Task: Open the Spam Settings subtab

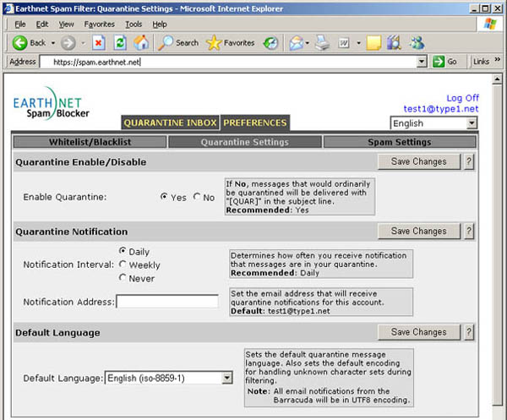Action: pos(400,142)
